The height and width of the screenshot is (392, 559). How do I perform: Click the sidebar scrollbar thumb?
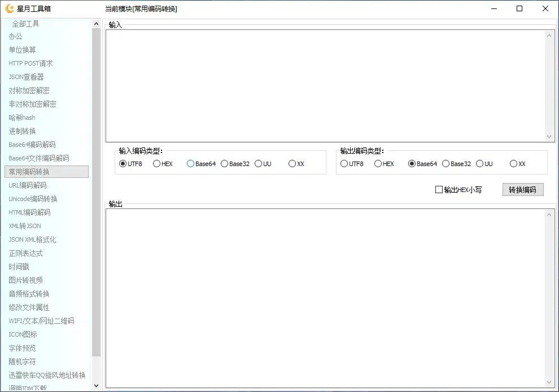pos(96,192)
